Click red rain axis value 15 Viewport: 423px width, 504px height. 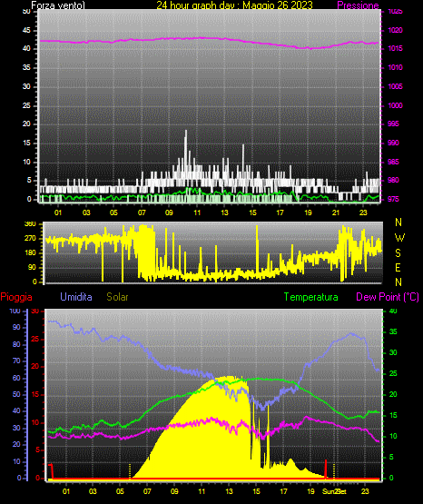[x=35, y=394]
